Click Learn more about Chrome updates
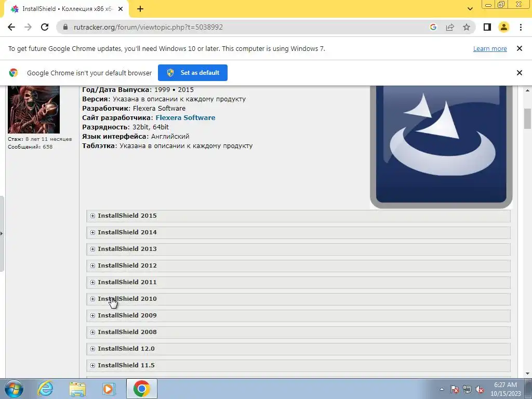532x399 pixels. coord(490,48)
